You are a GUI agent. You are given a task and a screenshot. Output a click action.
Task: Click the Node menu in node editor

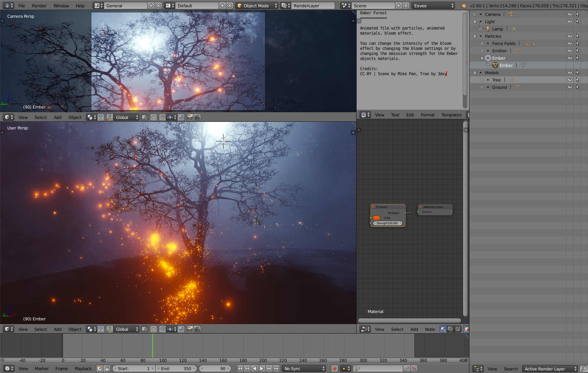[430, 329]
